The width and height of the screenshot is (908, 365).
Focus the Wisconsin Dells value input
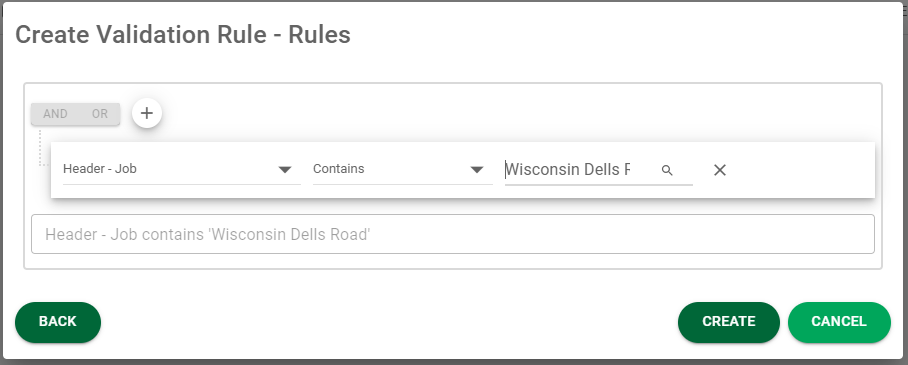(579, 170)
